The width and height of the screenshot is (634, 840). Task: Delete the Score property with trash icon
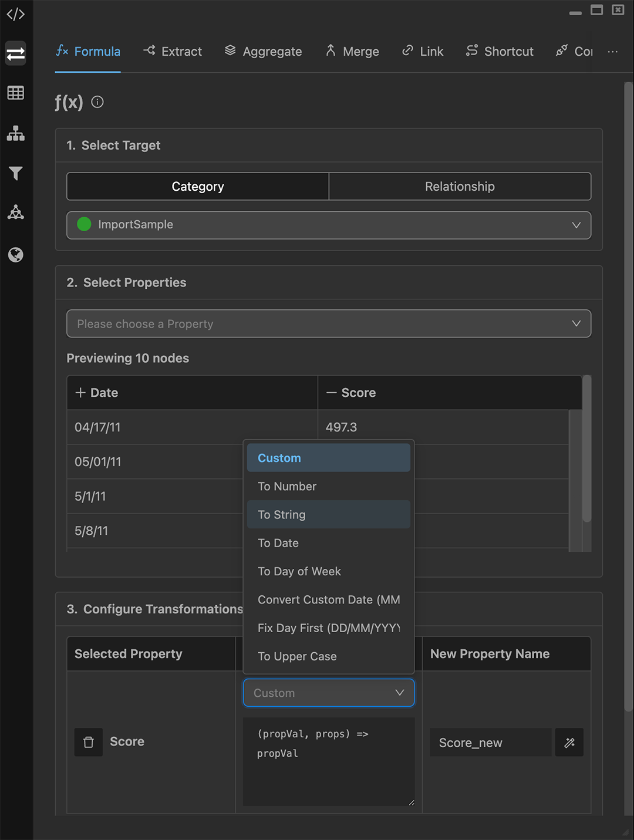[x=89, y=742]
